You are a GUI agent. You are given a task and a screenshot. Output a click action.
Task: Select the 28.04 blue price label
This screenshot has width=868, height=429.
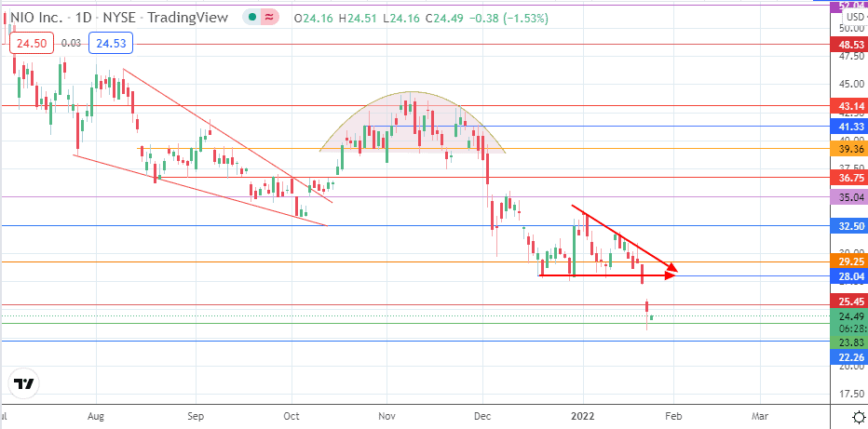849,275
